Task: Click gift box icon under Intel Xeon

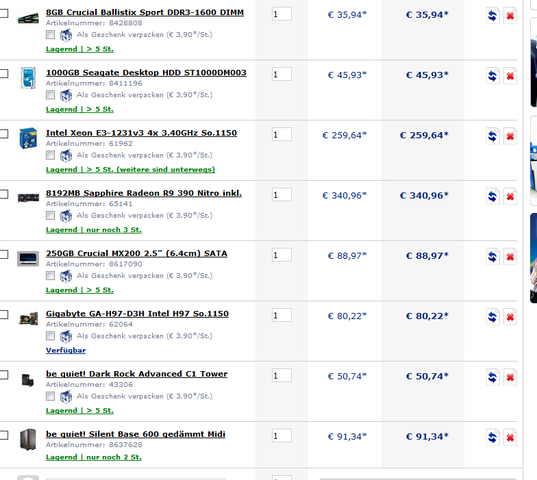Action: click(x=66, y=155)
